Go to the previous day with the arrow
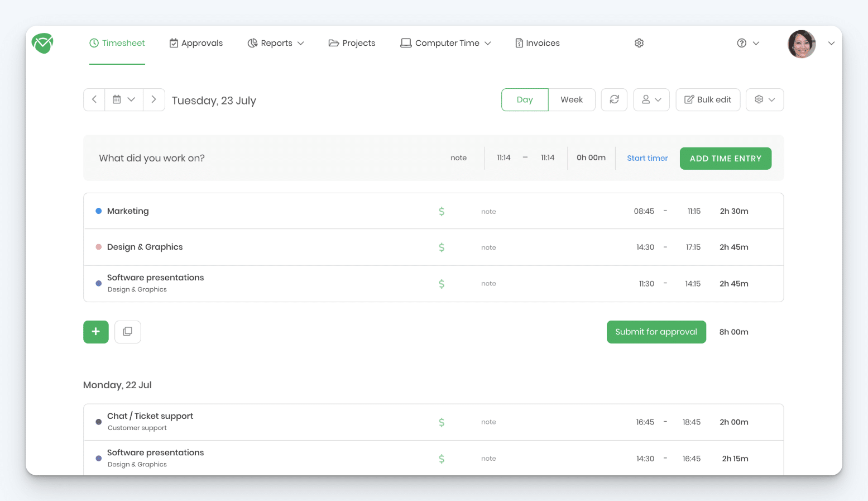The image size is (868, 501). click(94, 99)
